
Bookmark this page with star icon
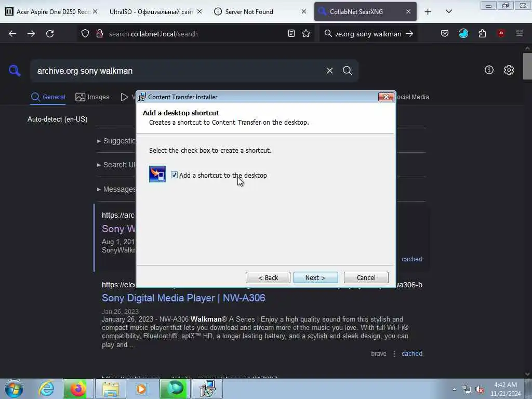coord(306,33)
